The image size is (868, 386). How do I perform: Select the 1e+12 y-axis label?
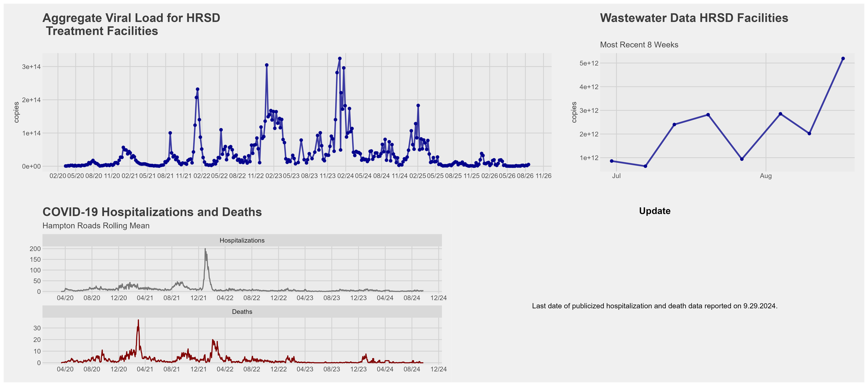589,158
